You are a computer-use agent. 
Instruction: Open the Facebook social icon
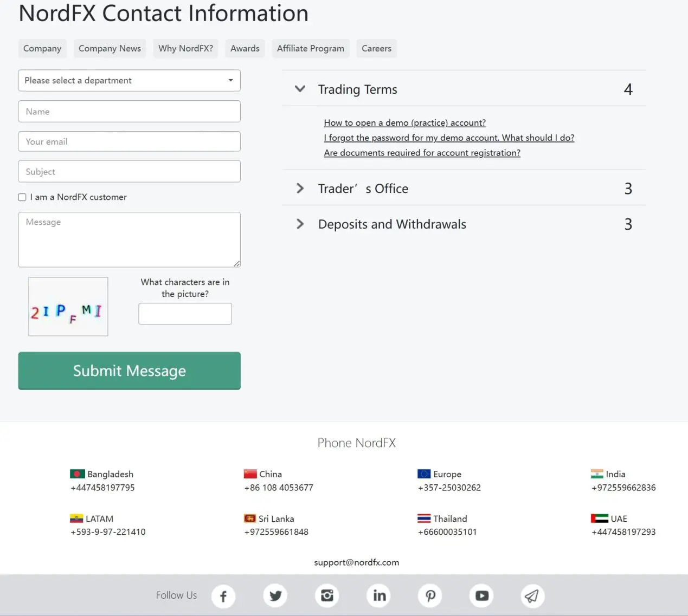(x=223, y=596)
